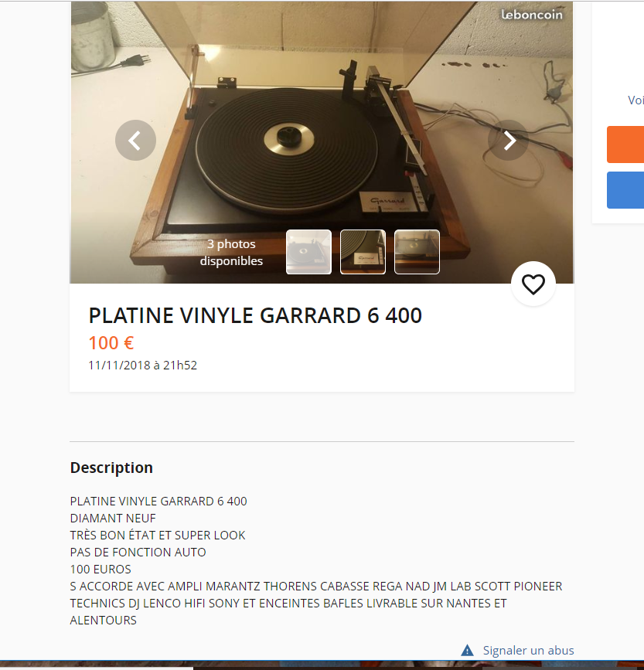This screenshot has height=670, width=644.
Task: Click the main turntable photo
Action: click(322, 128)
